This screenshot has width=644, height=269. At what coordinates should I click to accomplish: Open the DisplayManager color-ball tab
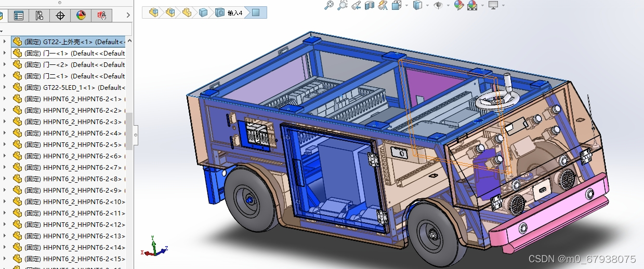[81, 16]
